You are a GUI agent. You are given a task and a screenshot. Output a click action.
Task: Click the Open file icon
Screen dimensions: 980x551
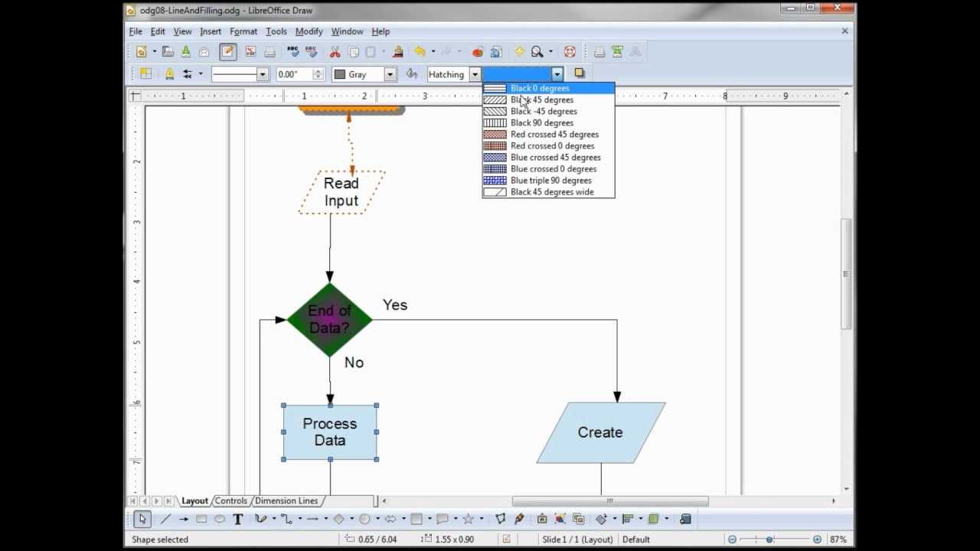tap(168, 52)
